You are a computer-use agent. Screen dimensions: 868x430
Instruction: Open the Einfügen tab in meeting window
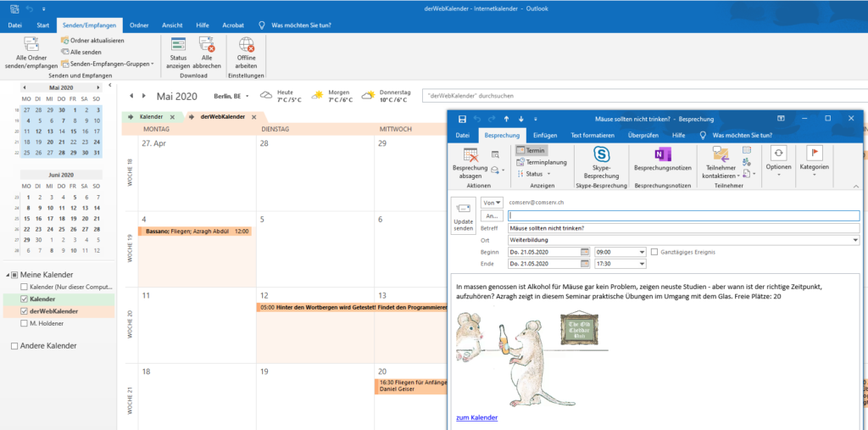[545, 135]
